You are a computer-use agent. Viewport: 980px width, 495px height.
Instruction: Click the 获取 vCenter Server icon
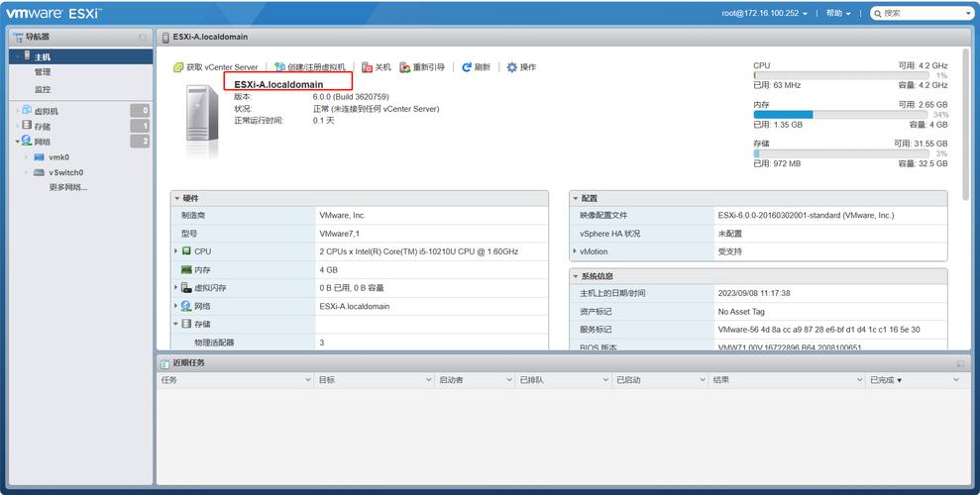click(x=178, y=67)
